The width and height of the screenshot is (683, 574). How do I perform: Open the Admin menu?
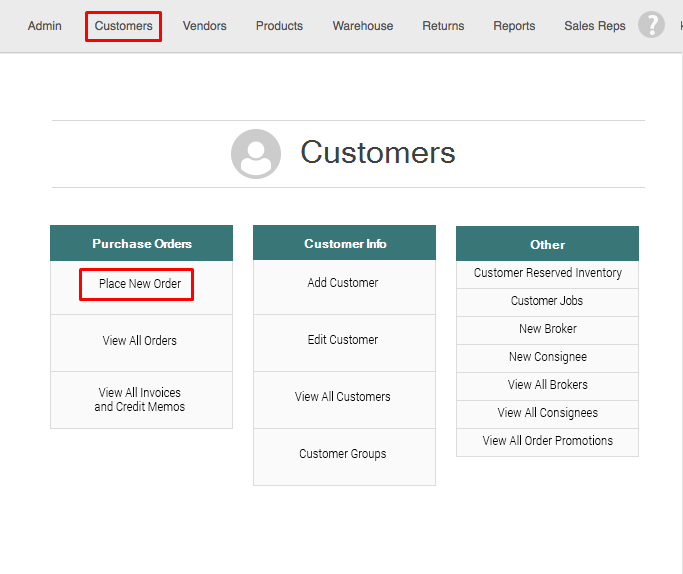[x=44, y=26]
